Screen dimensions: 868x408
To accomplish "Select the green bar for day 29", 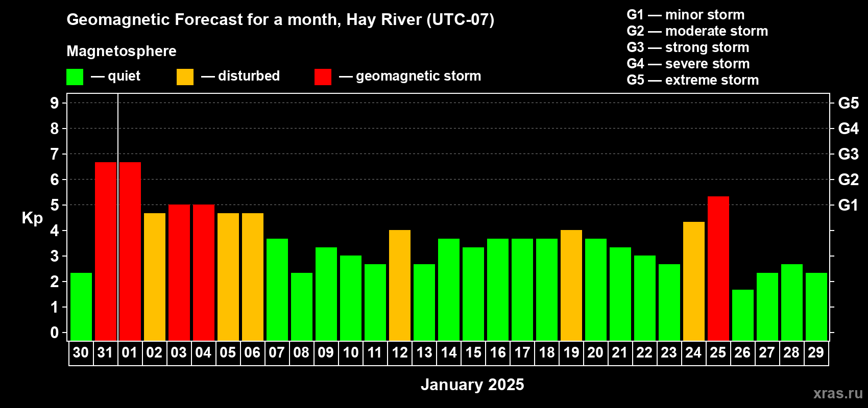I will click(x=816, y=307).
